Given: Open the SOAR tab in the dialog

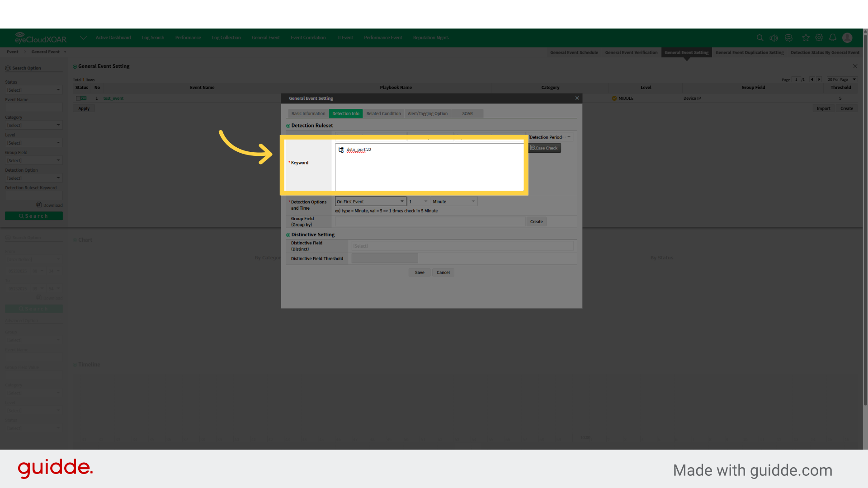Looking at the screenshot, I should (467, 113).
